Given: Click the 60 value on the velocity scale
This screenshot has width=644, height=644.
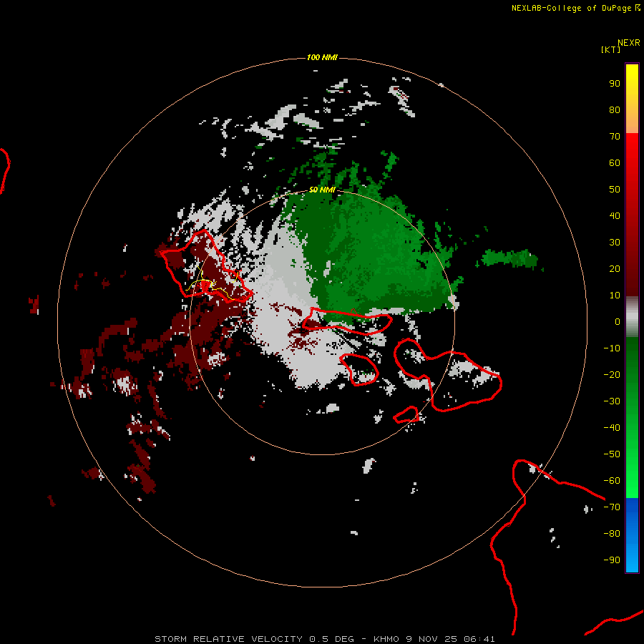Looking at the screenshot, I should (x=615, y=163).
